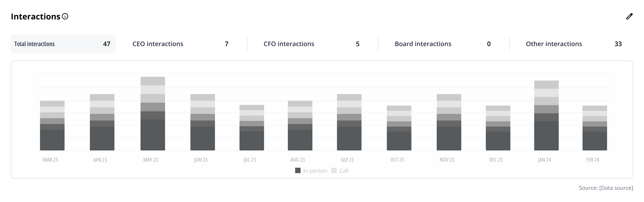Click the JAN 24 bar
Image resolution: width=644 pixels, height=202 pixels.
(546, 115)
